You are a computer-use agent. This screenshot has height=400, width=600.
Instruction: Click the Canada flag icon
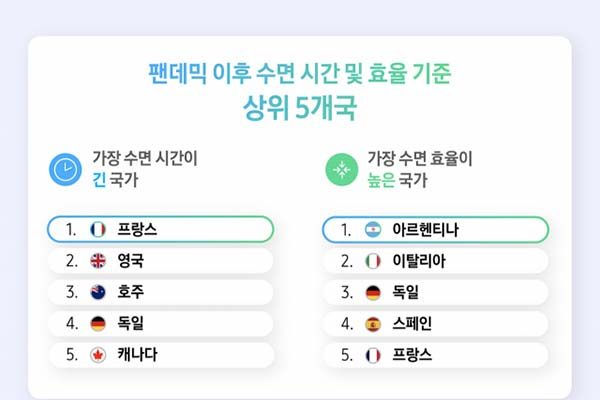click(98, 354)
